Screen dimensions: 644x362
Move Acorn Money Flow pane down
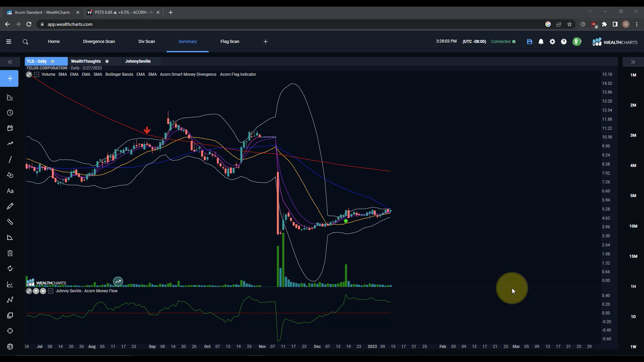36,291
